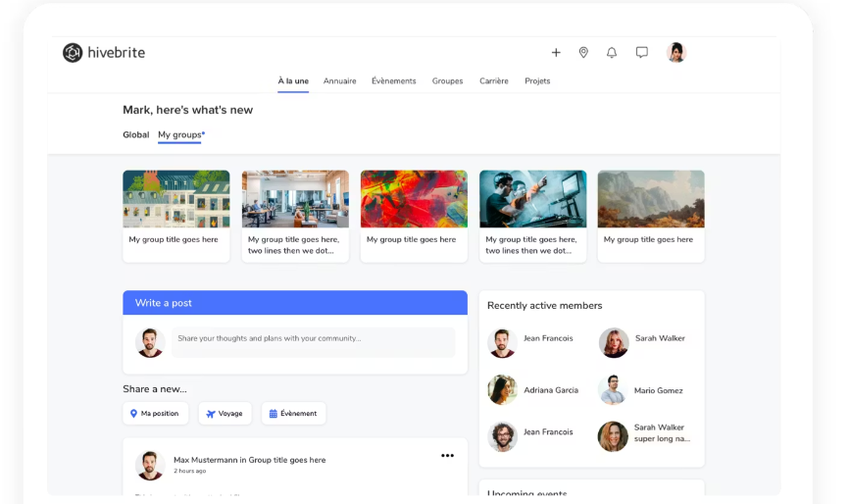Screen dimensions: 850x504
Task: Open the Carrière tab
Action: tap(494, 80)
